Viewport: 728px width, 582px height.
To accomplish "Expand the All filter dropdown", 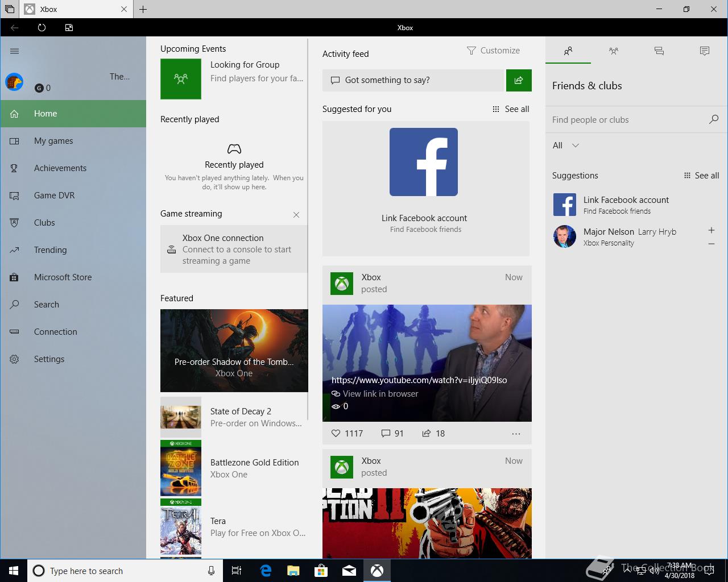I will (x=566, y=145).
